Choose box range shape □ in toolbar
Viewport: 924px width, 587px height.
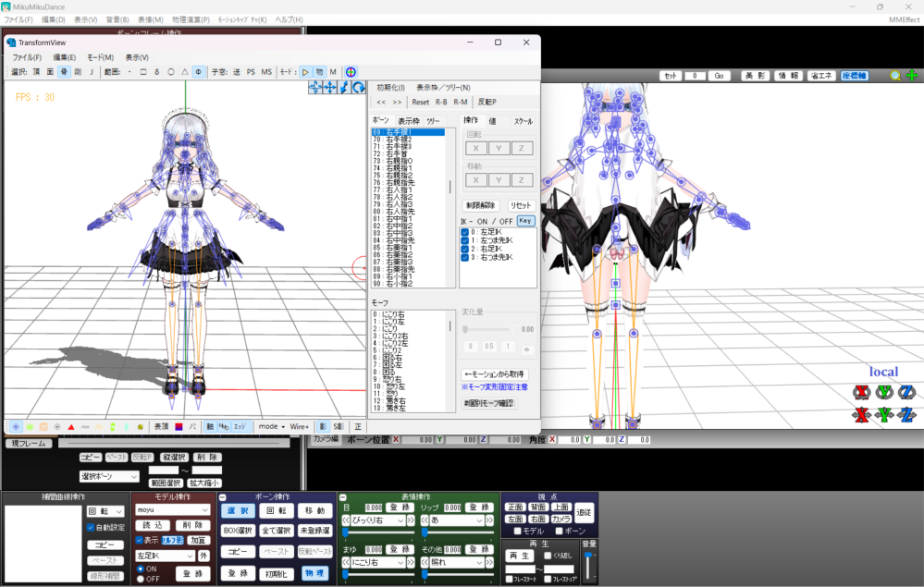click(143, 72)
